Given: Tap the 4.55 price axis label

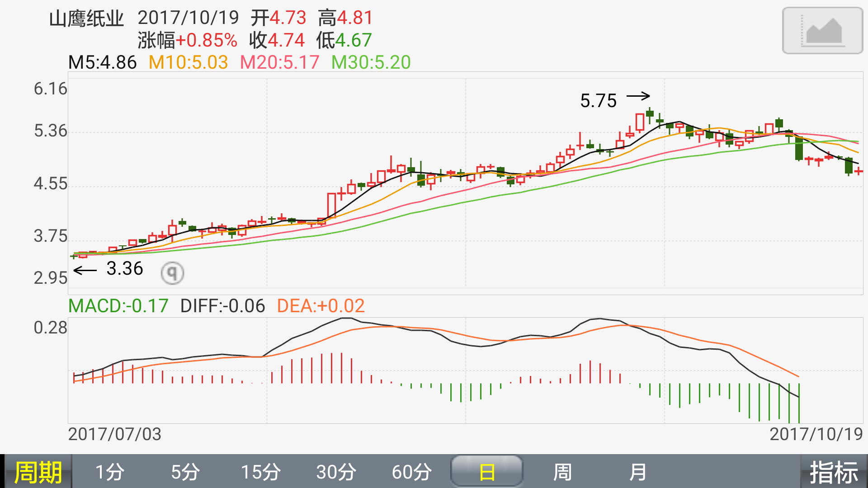Looking at the screenshot, I should click(51, 184).
